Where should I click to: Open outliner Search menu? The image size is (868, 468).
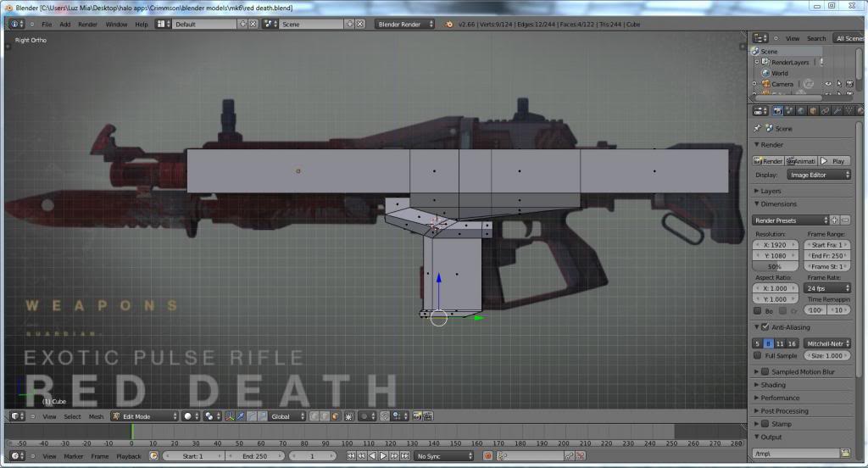816,39
